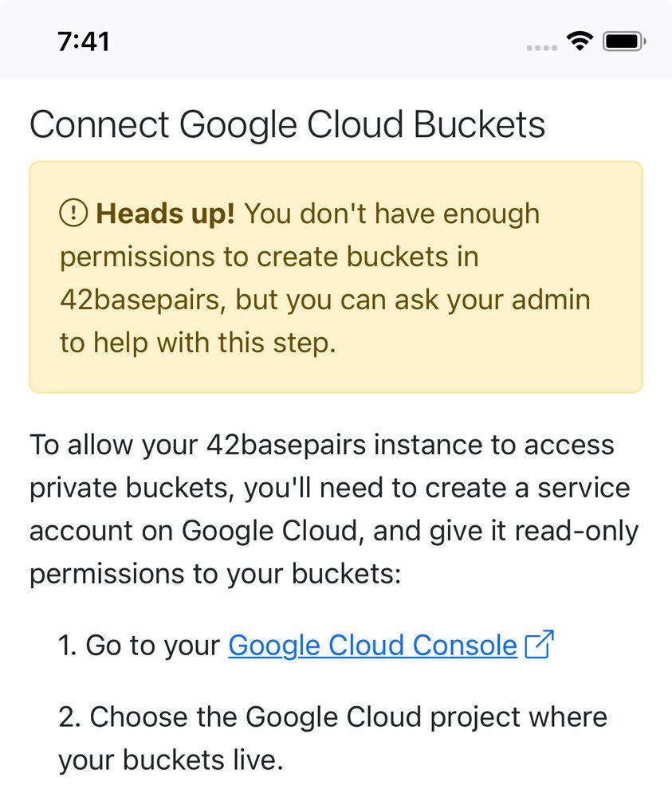Click step 1 Go to your text

[139, 646]
